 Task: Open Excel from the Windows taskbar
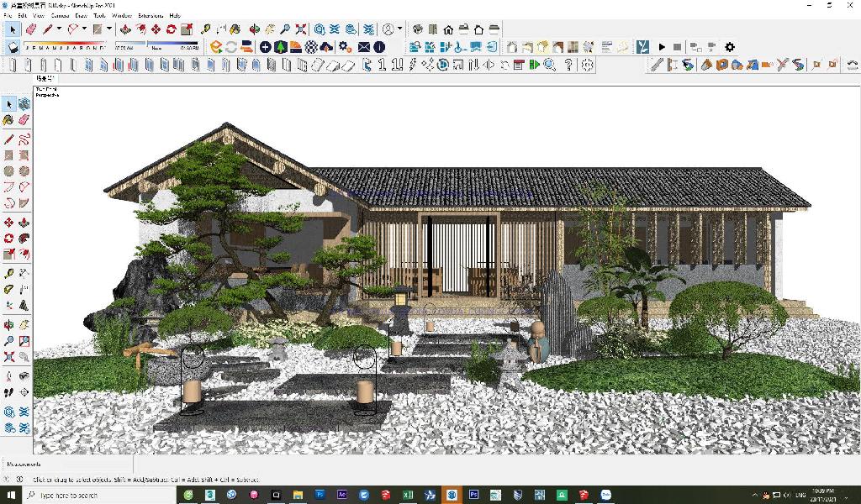408,495
